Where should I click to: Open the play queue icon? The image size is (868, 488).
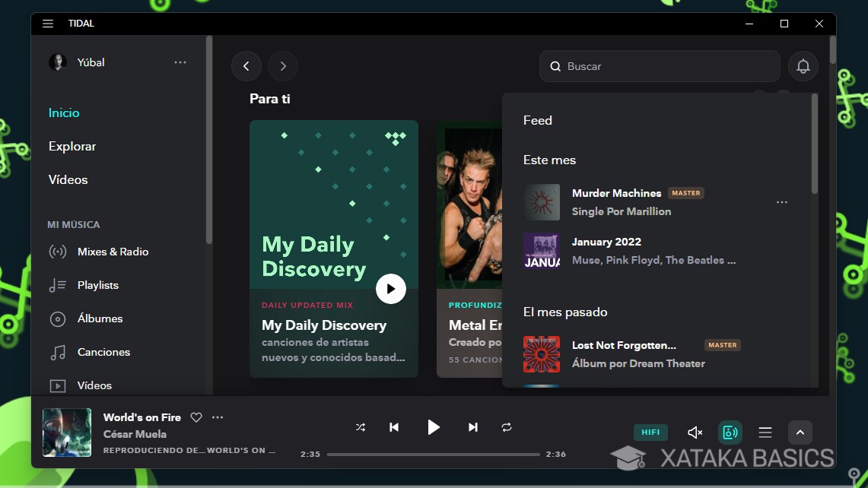pyautogui.click(x=765, y=432)
